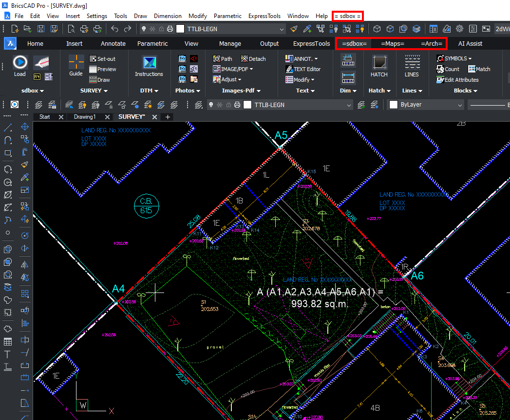Image resolution: width=510 pixels, height=420 pixels.
Task: Select the Array tool in left toolbar
Action: coord(25,294)
